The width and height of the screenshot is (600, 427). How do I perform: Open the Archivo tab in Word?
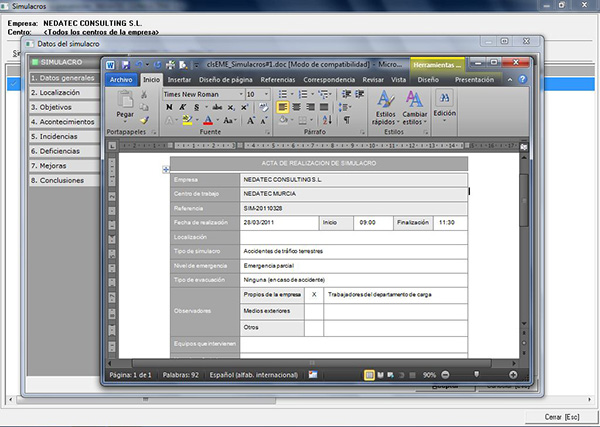[x=121, y=80]
